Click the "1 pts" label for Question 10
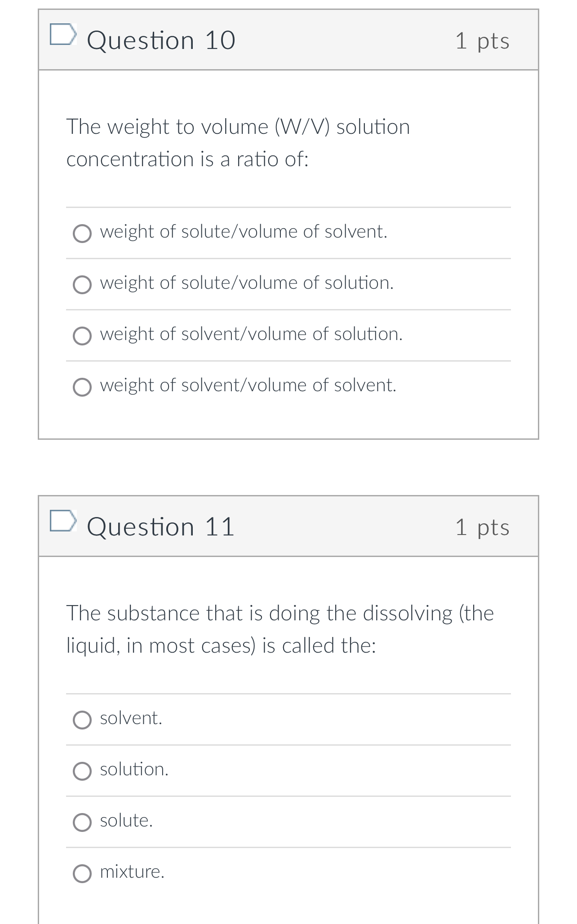The image size is (577, 924). pyautogui.click(x=482, y=40)
